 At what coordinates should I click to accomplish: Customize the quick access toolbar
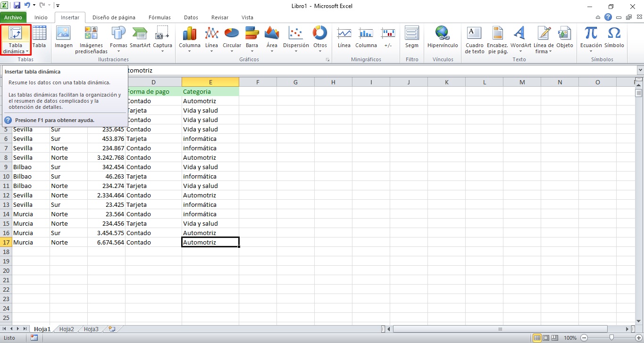point(58,6)
